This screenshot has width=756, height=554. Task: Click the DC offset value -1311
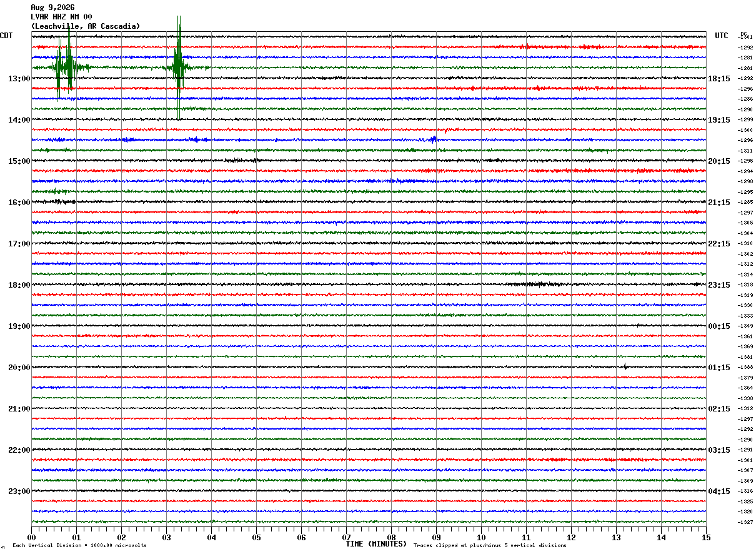pos(745,151)
